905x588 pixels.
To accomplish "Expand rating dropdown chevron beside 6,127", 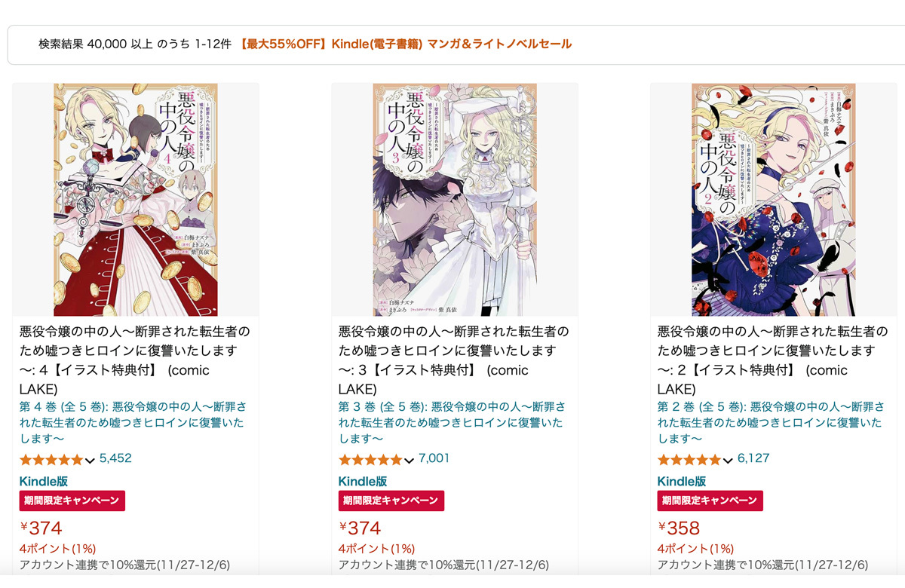I will pos(728,461).
